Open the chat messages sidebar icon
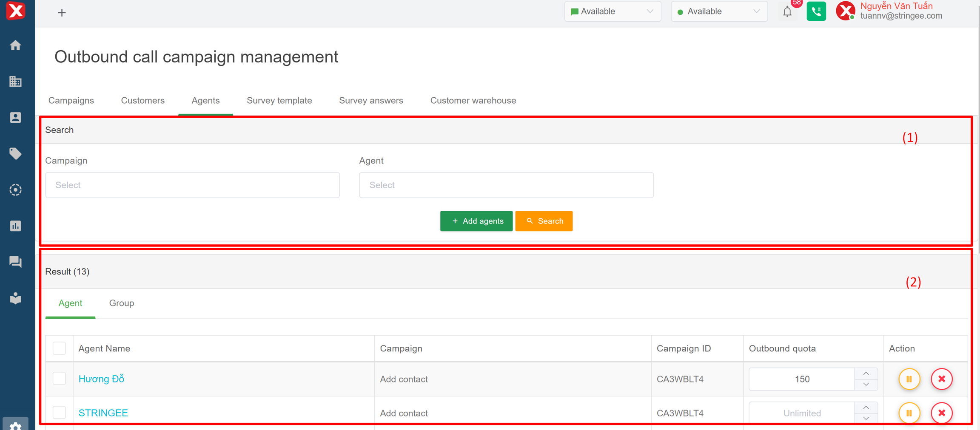The image size is (980, 430). point(16,262)
